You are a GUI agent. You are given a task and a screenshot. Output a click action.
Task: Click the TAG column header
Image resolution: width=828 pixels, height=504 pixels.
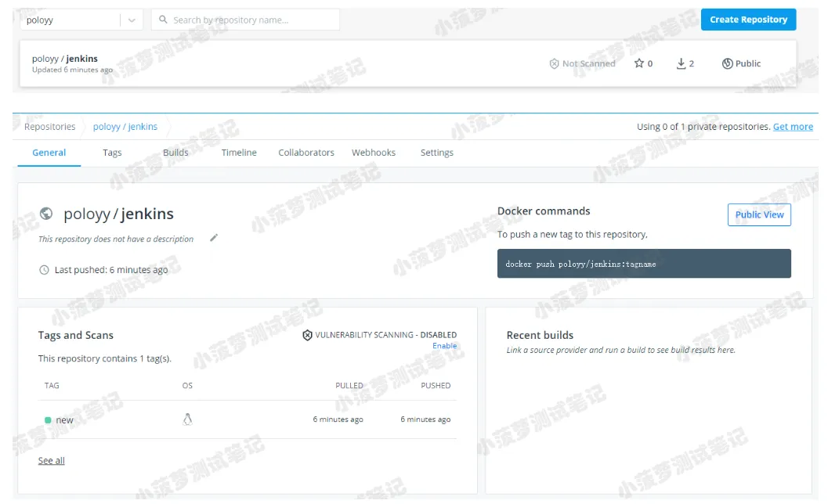click(x=52, y=386)
